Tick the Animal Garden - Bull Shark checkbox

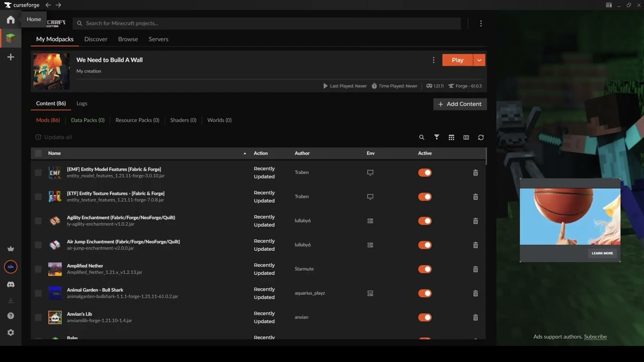(38, 293)
